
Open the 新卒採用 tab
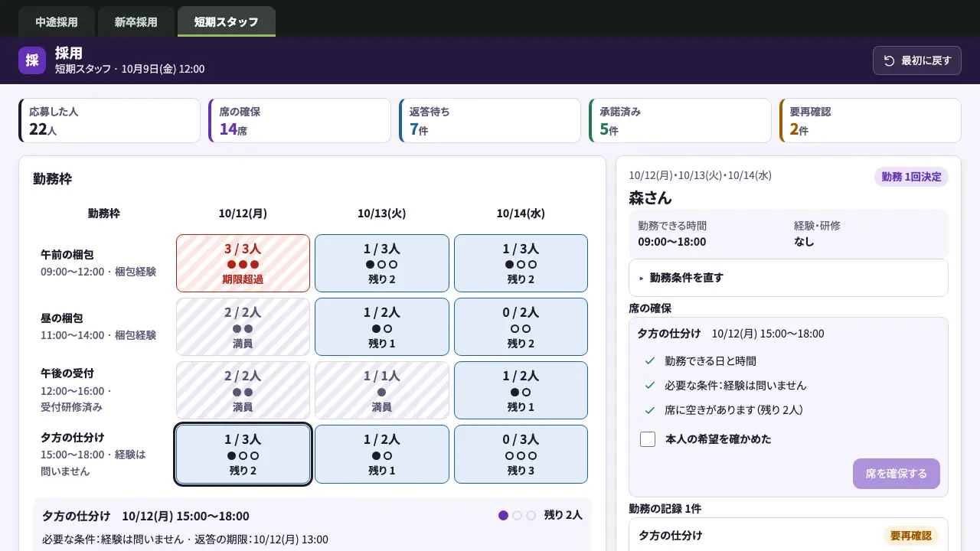(136, 21)
